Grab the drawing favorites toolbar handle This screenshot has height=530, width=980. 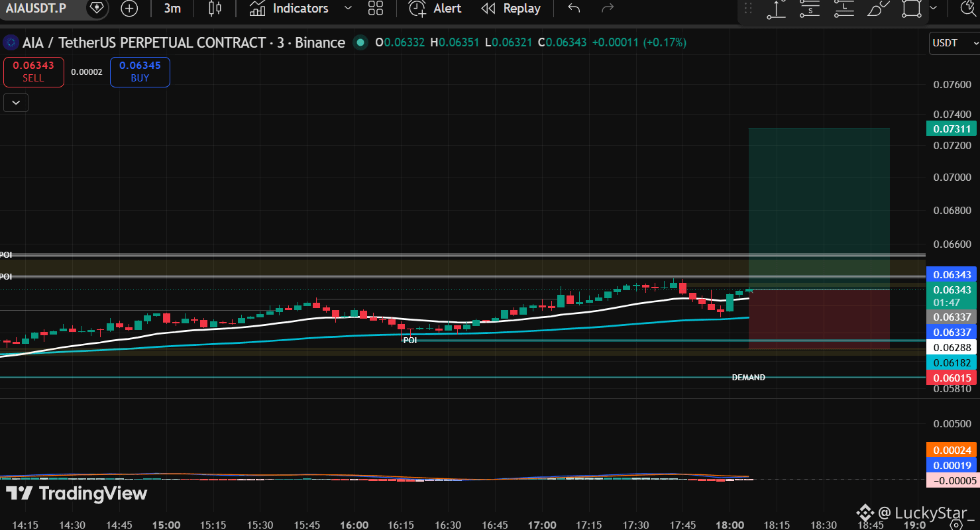tap(748, 9)
